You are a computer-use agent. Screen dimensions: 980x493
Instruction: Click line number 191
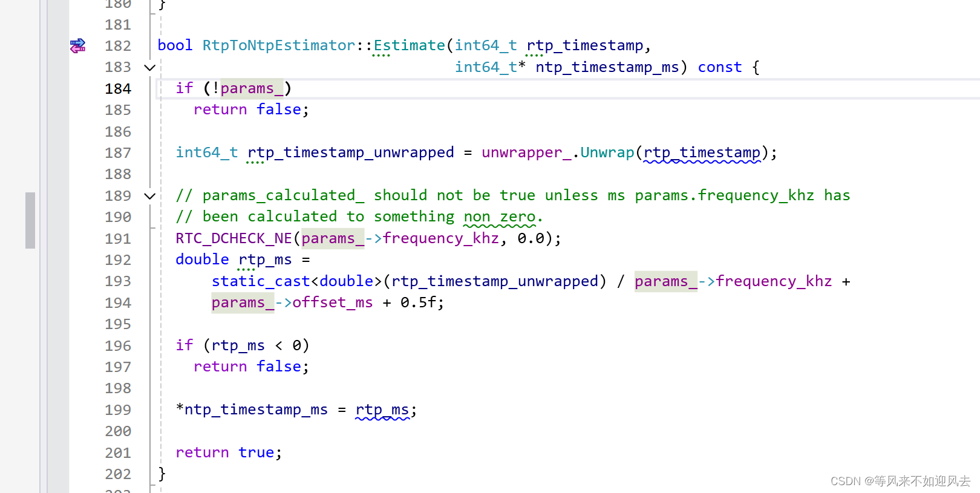pos(118,239)
